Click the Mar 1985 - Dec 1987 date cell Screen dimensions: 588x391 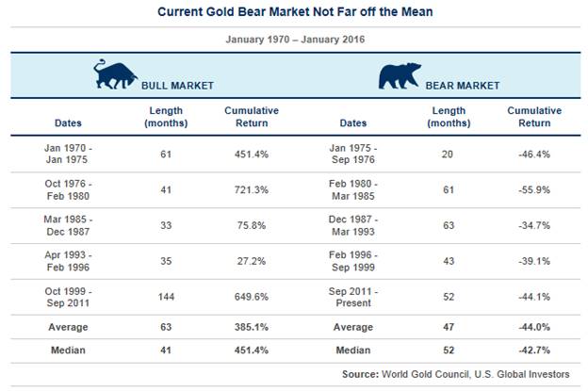[69, 225]
